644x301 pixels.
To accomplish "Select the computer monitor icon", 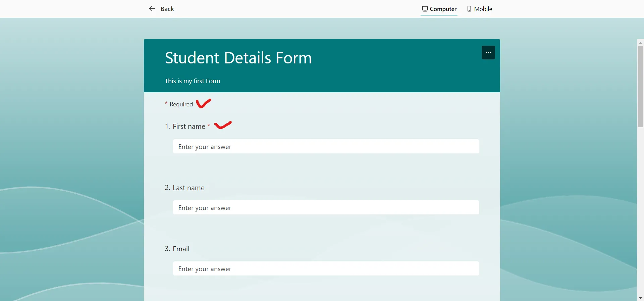I will [x=425, y=9].
